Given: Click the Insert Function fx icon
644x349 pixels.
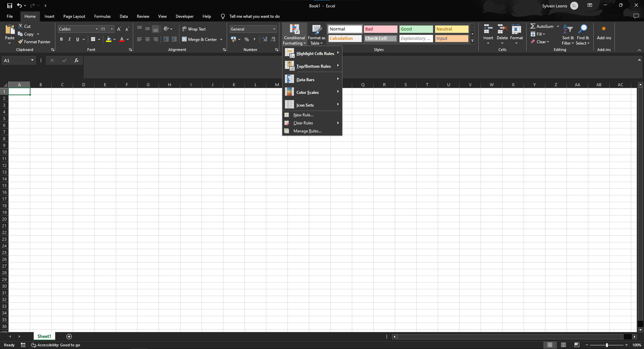Looking at the screenshot, I should pyautogui.click(x=76, y=60).
